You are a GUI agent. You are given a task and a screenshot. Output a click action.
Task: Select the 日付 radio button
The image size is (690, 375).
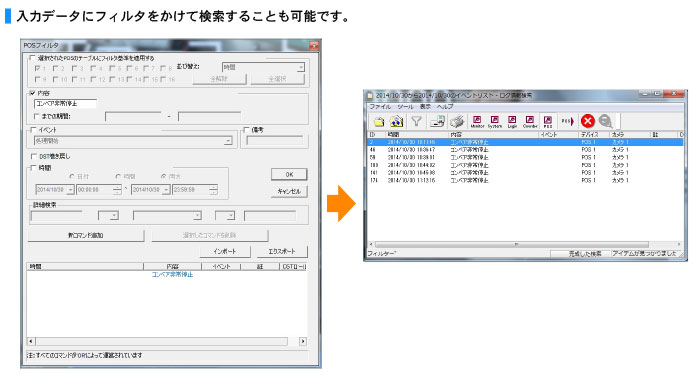pyautogui.click(x=72, y=176)
